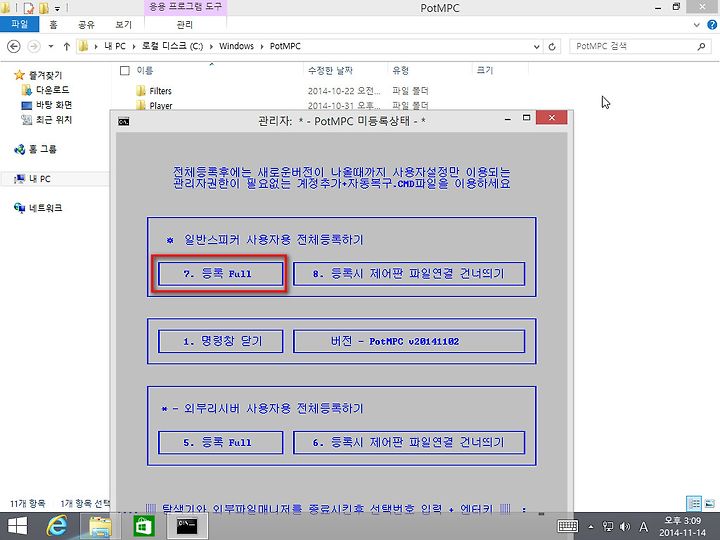Click option 7. 등록 Full
The image size is (720, 540).
point(220,274)
